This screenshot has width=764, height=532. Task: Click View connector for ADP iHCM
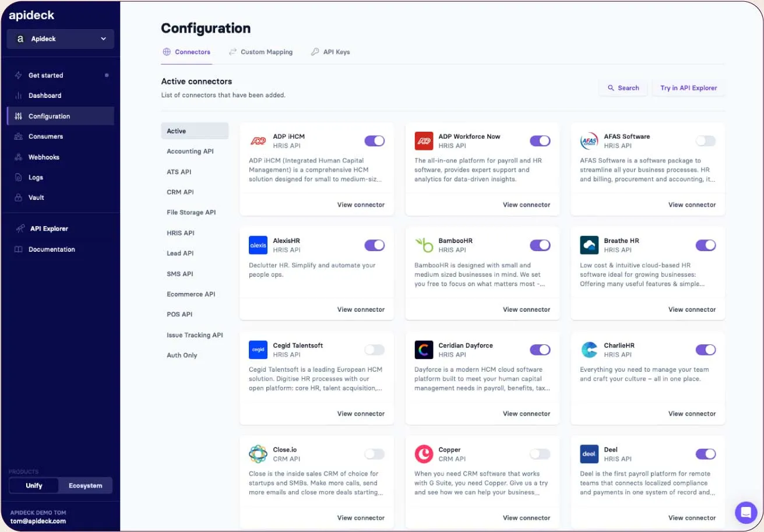(x=361, y=205)
